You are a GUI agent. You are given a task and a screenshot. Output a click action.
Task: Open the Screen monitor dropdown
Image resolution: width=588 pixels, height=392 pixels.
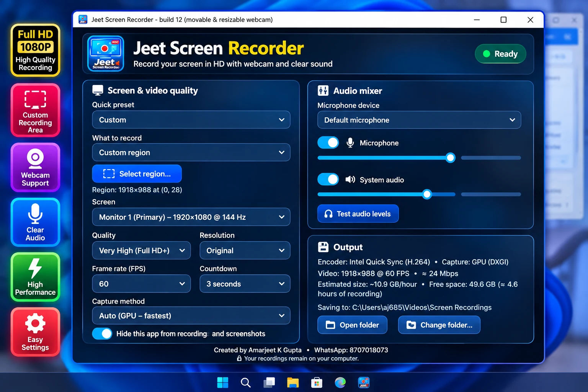pos(191,217)
